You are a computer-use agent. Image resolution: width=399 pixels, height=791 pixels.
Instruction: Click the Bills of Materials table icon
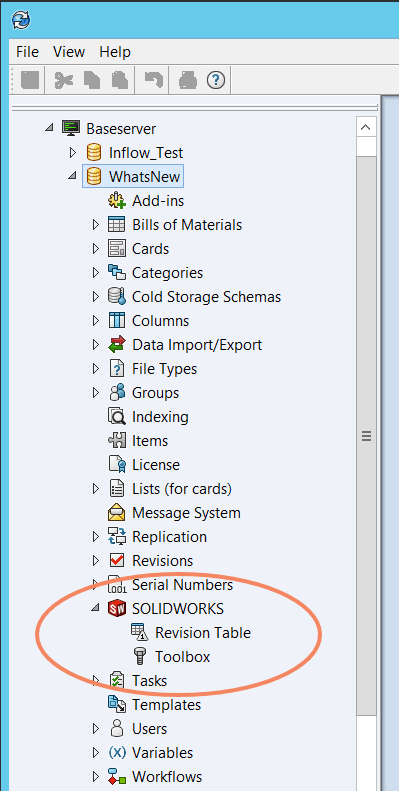coord(117,224)
